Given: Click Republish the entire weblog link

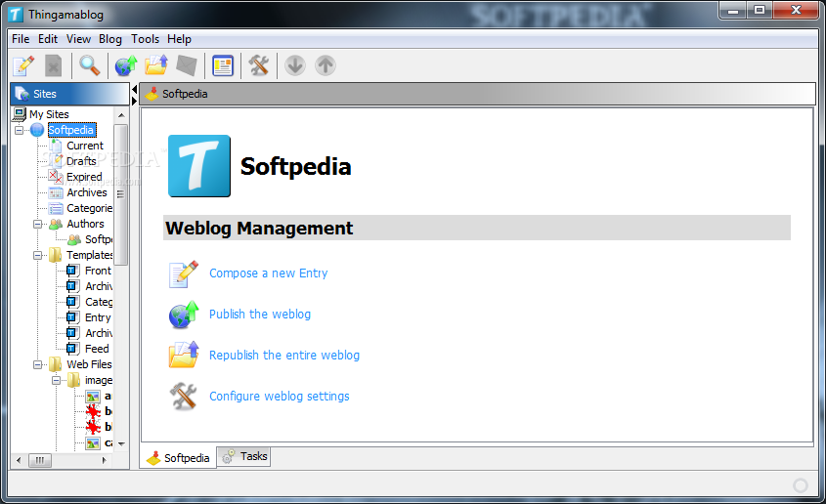Looking at the screenshot, I should pyautogui.click(x=283, y=356).
